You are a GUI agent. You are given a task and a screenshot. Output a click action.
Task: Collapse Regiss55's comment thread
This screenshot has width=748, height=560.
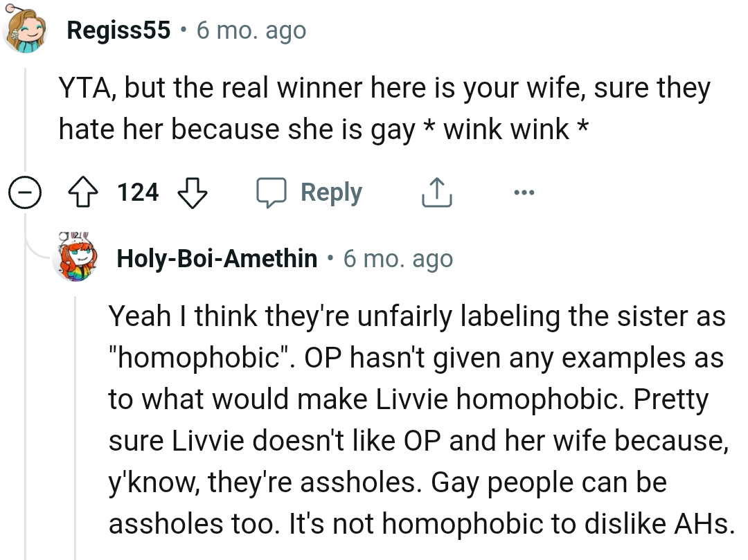[24, 192]
